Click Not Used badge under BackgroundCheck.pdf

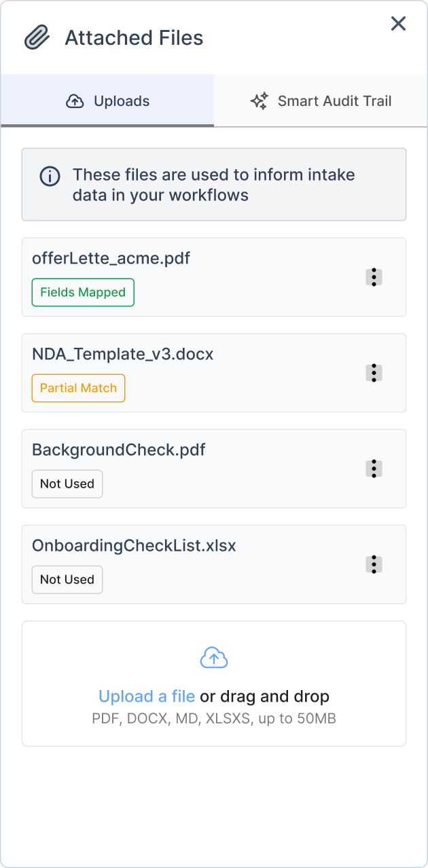[67, 484]
